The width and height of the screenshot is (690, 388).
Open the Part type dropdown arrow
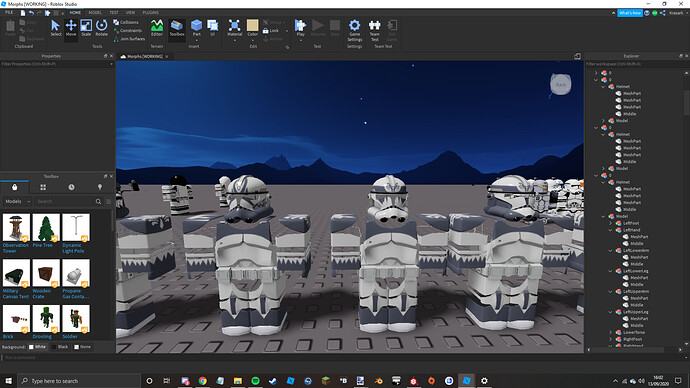[196, 40]
